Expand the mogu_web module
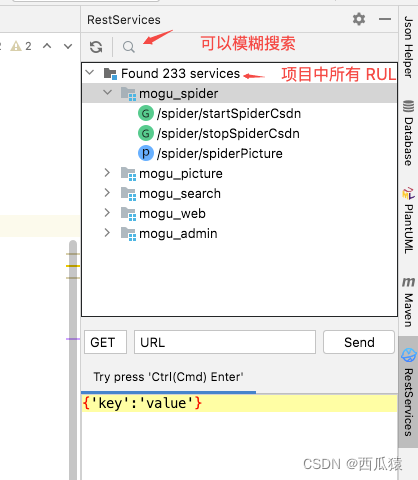 [107, 213]
